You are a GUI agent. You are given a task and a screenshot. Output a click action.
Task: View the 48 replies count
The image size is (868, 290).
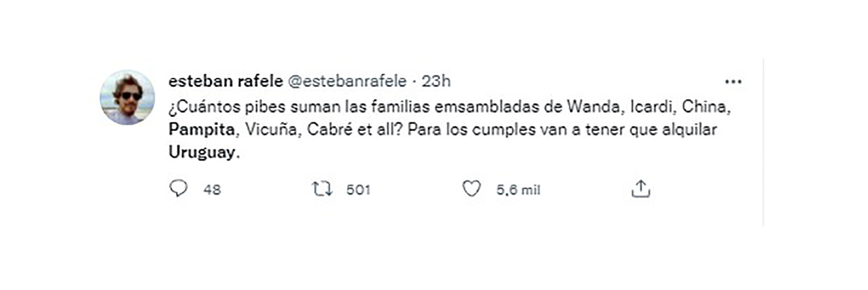pos(212,190)
